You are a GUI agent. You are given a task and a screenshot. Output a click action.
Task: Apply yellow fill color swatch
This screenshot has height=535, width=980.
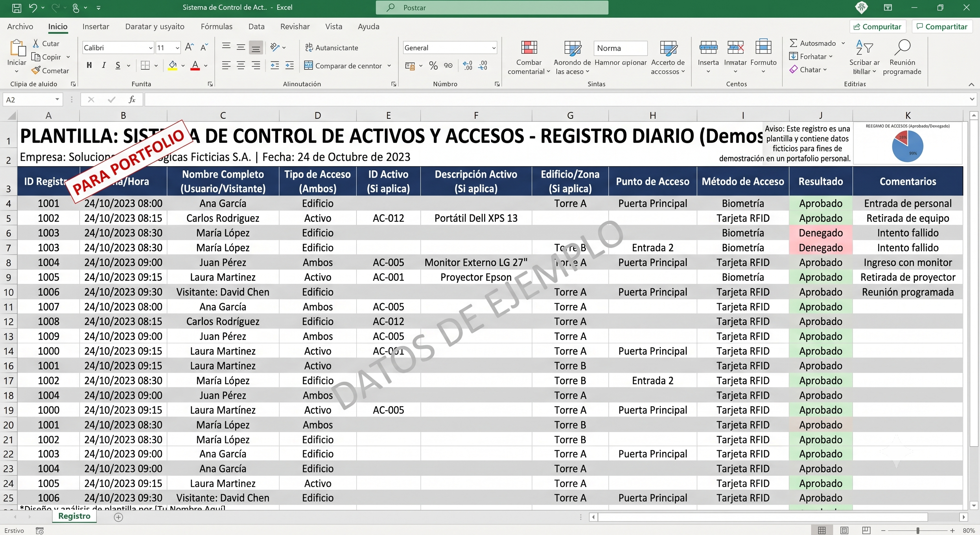tap(172, 65)
